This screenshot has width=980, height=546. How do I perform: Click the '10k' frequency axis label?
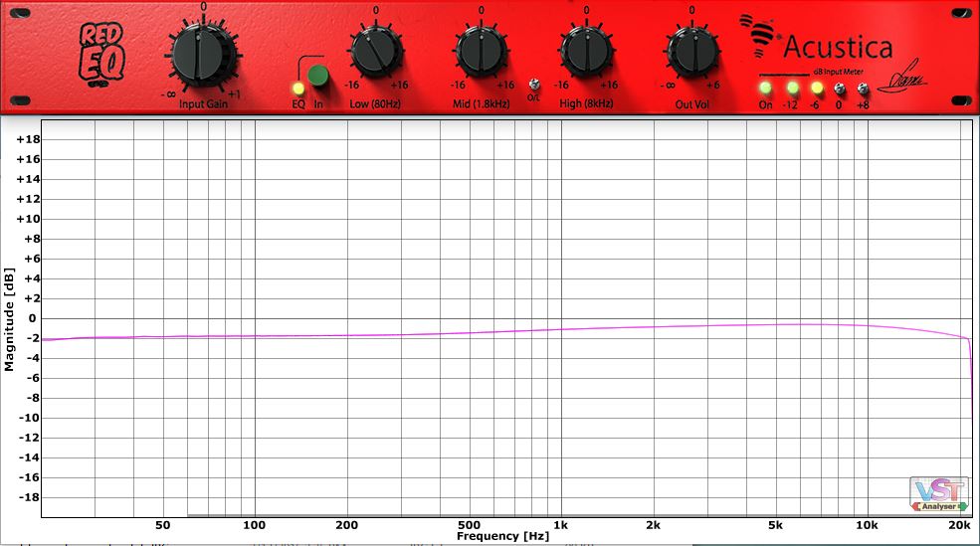867,525
